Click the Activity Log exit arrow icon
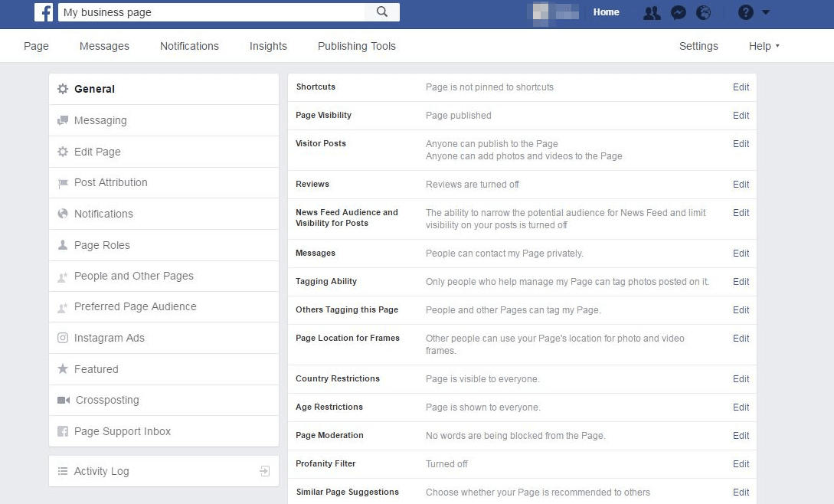This screenshot has height=504, width=834. click(264, 471)
